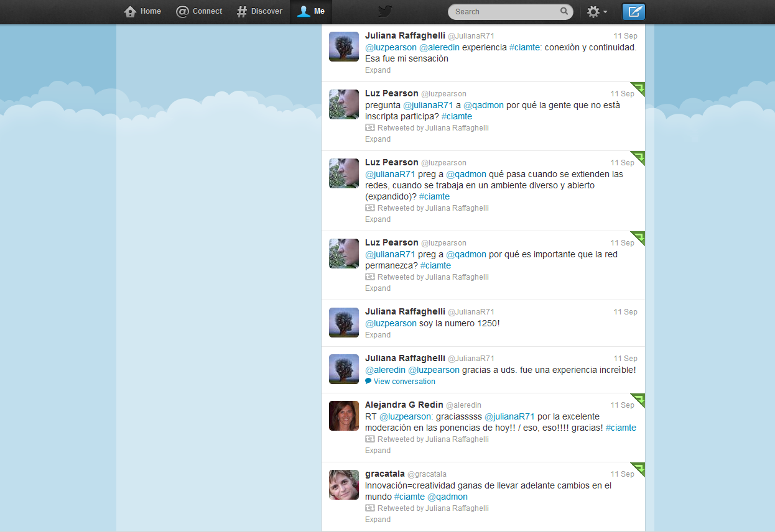Open View conversation link
The image size is (775, 532).
click(x=404, y=382)
